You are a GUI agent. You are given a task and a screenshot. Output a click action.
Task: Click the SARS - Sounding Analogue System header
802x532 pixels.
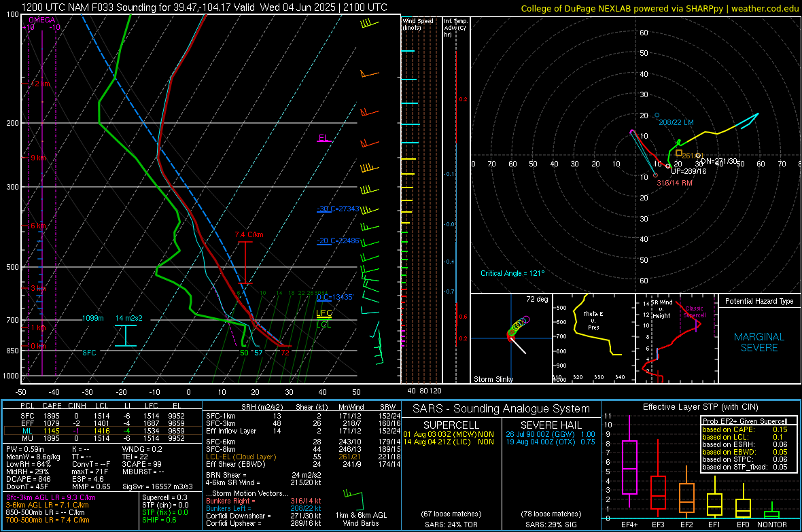point(501,409)
